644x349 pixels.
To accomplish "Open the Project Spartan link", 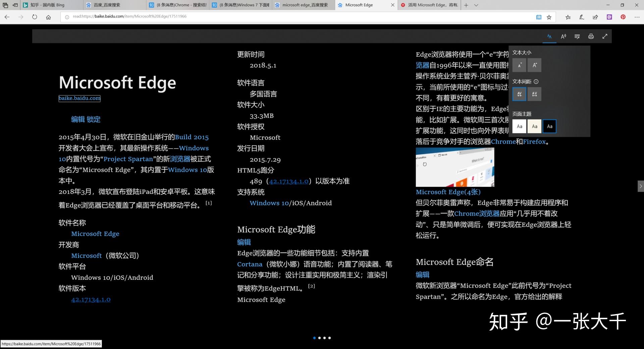I will pos(128,159).
